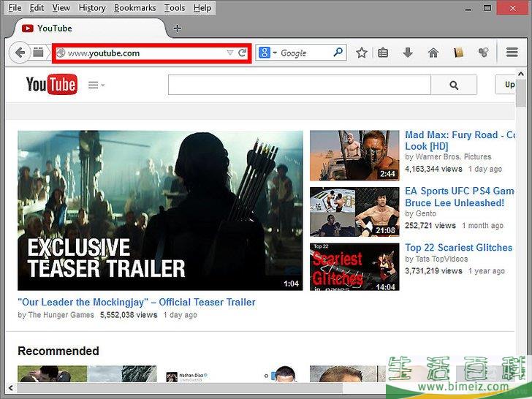
Task: Click the Bruce Lee UFC video thumbnail
Action: tap(354, 212)
